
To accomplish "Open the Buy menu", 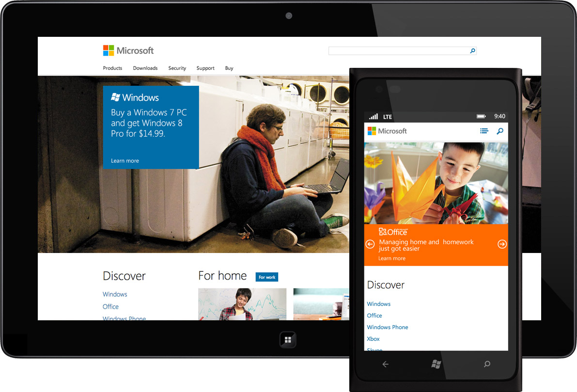I will [x=229, y=68].
